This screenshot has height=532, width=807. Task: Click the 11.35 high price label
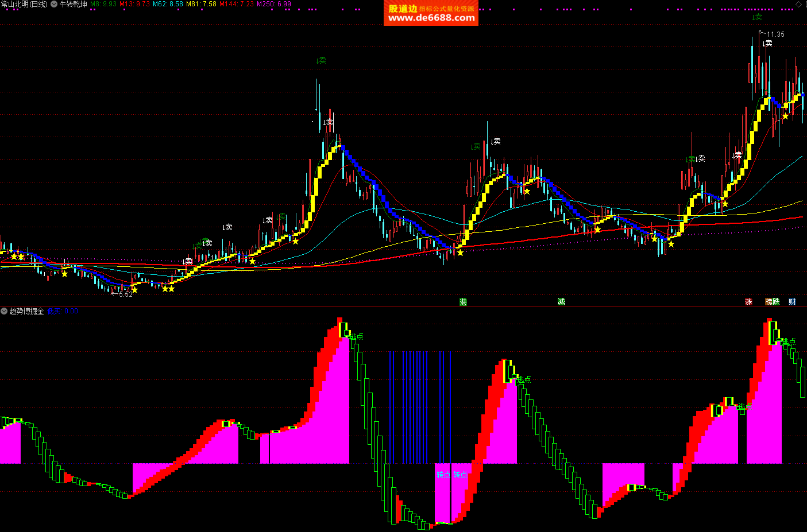pos(775,34)
